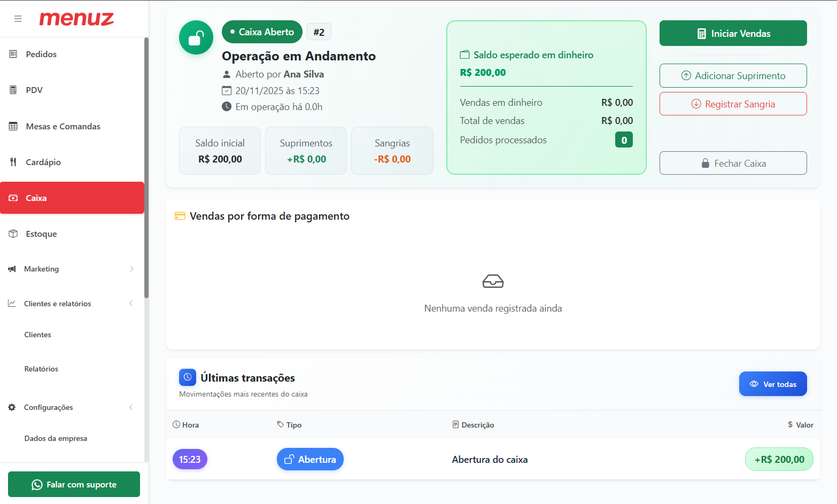Click the Ana Silva operator name

pyautogui.click(x=304, y=74)
